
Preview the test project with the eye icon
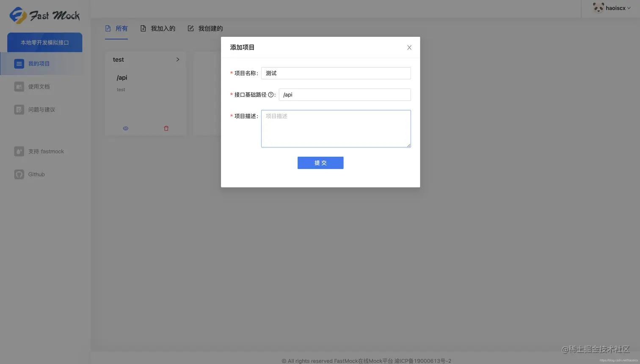pyautogui.click(x=125, y=128)
